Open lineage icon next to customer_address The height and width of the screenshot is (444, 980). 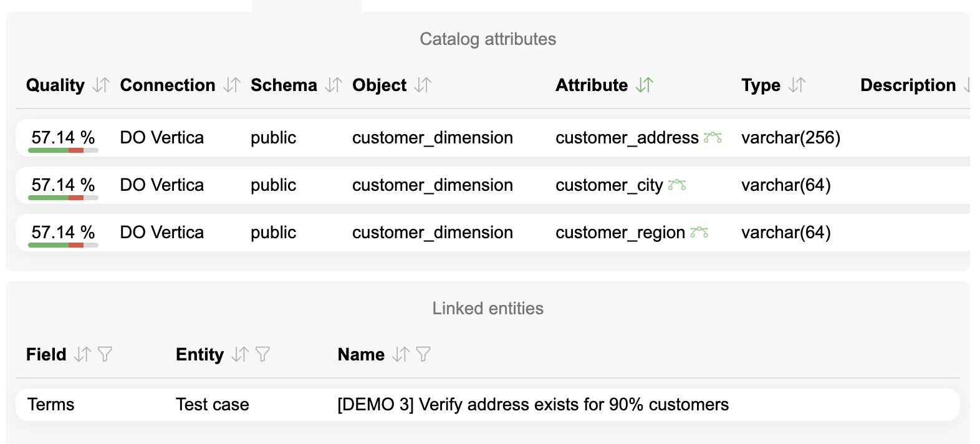(713, 137)
